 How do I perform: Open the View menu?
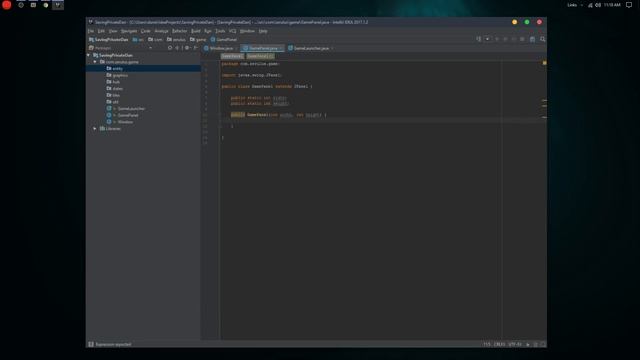pos(113,31)
